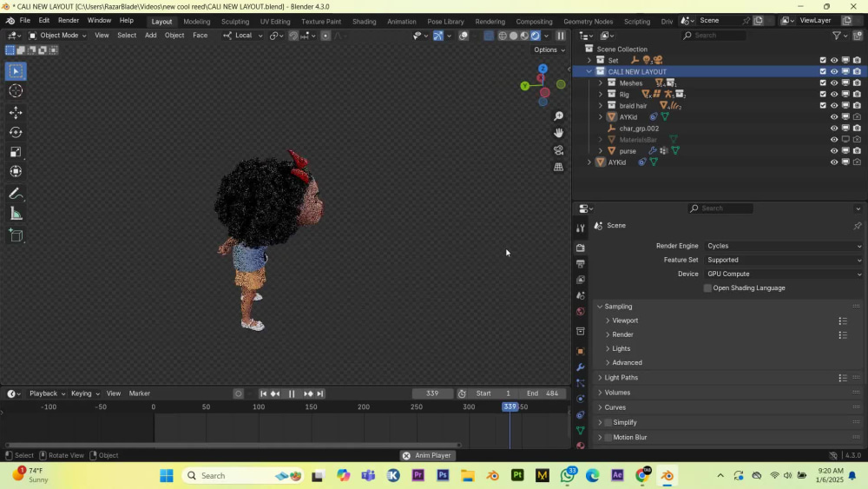Open the Render properties tab
Viewport: 868px width, 489px height.
tap(580, 248)
